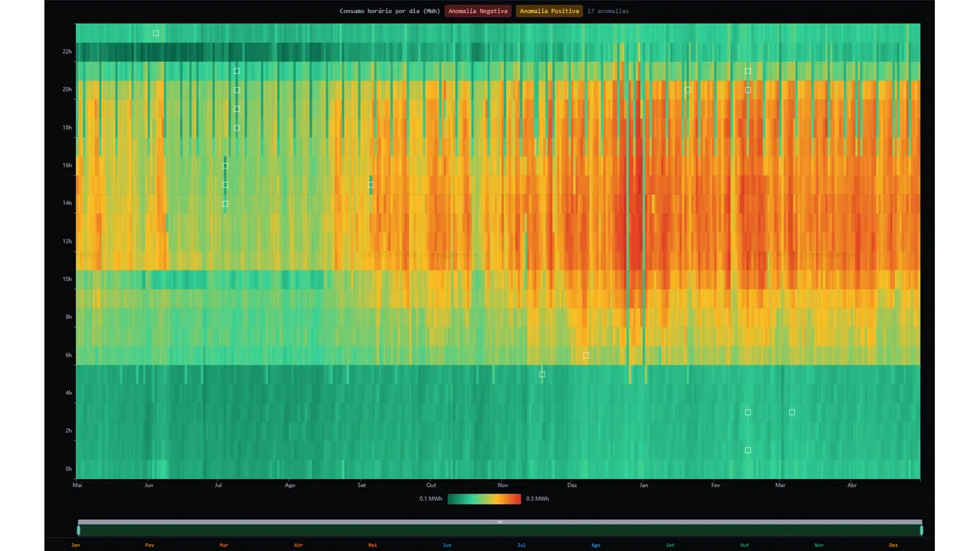Click the green-to-red color scale bar

point(484,499)
